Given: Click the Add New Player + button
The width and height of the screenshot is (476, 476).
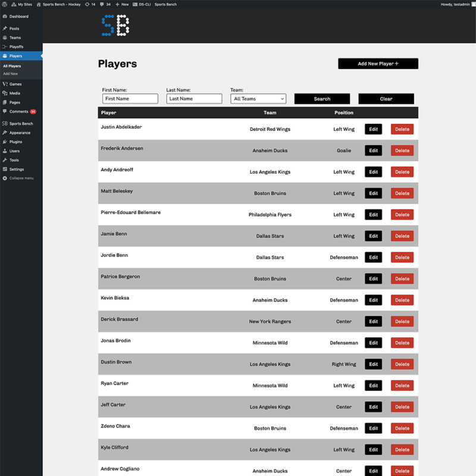Looking at the screenshot, I should (x=378, y=64).
